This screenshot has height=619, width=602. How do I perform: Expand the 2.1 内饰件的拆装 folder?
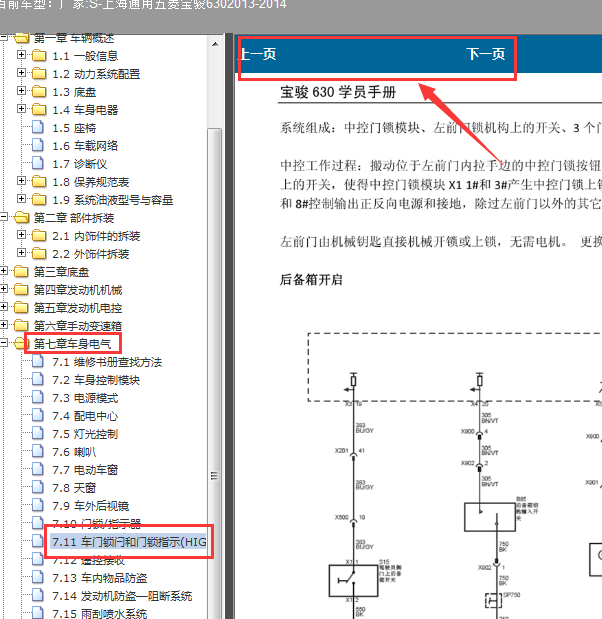click(x=22, y=235)
